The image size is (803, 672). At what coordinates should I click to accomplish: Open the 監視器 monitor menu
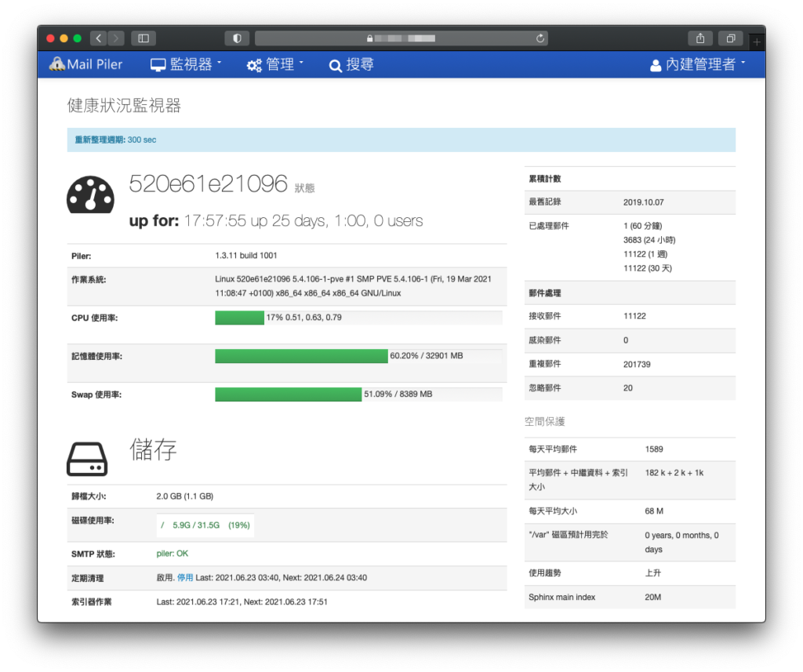click(x=186, y=64)
